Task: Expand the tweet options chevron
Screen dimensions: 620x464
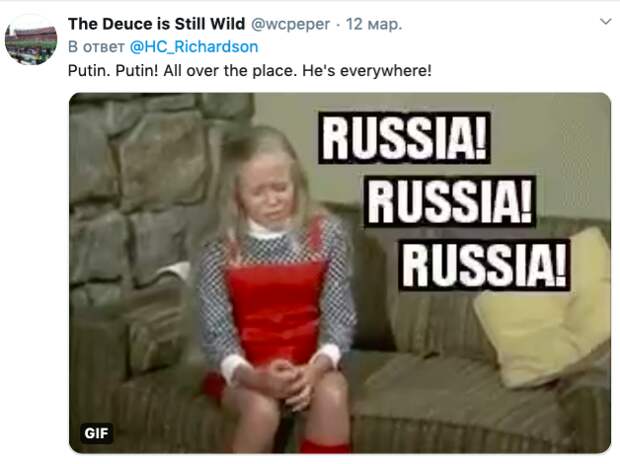Action: coord(605,21)
